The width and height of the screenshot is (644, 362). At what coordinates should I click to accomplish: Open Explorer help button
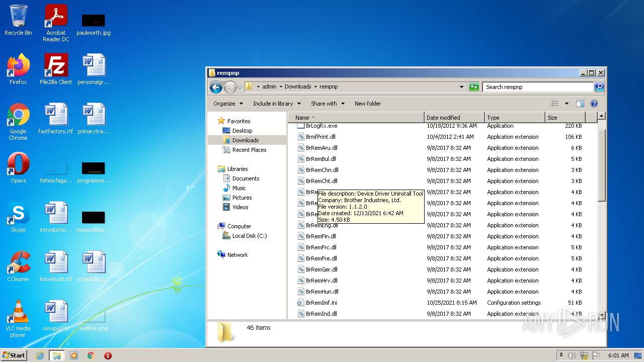click(x=594, y=104)
